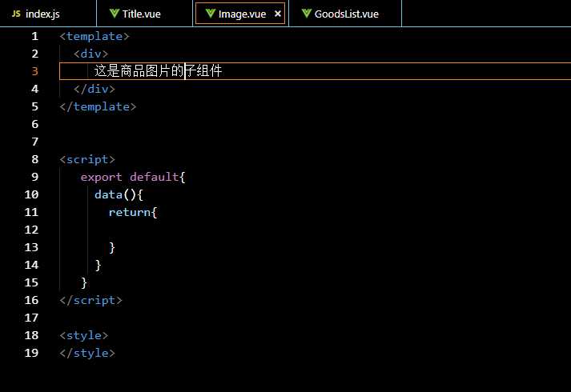Select the Image.vue tab
Image resolution: width=571 pixels, height=392 pixels.
pyautogui.click(x=240, y=14)
